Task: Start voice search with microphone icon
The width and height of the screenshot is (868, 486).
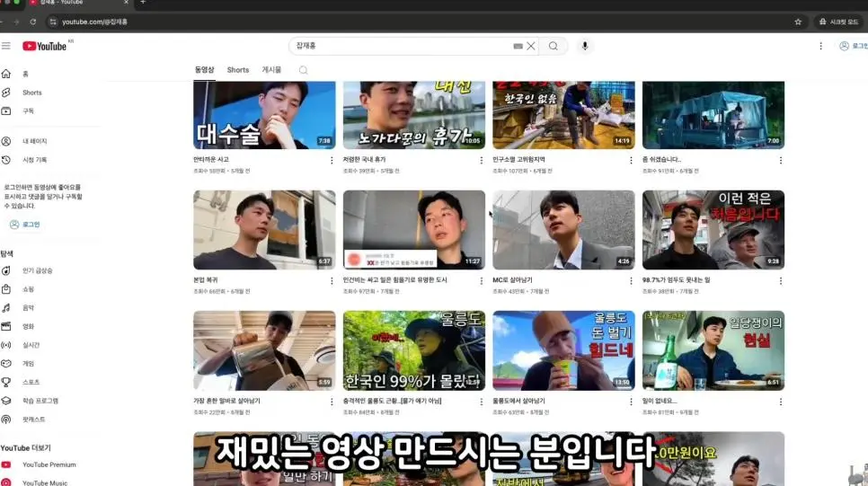Action: (585, 46)
